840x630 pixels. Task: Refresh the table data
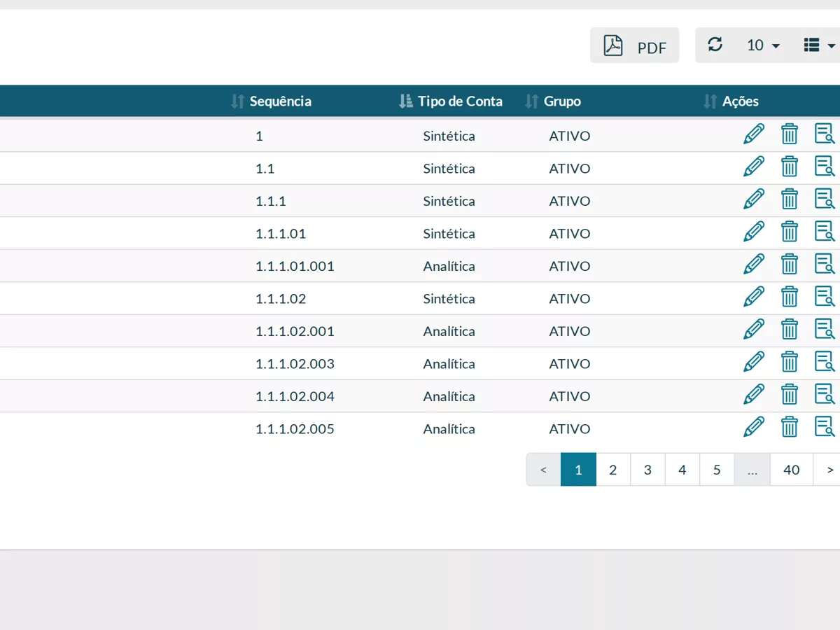click(x=715, y=45)
